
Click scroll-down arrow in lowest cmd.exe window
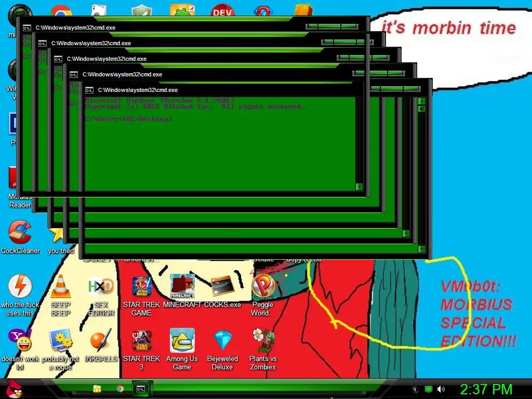421,249
